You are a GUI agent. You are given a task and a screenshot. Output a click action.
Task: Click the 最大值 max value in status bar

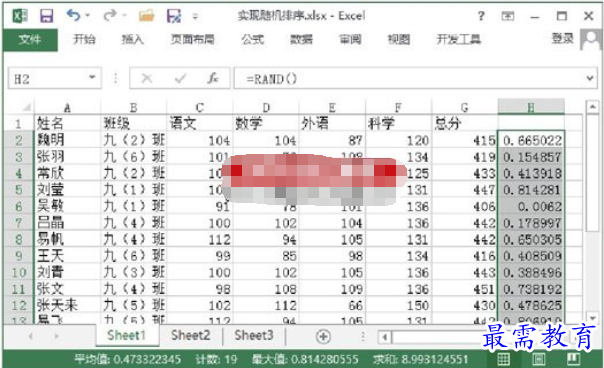(x=305, y=360)
